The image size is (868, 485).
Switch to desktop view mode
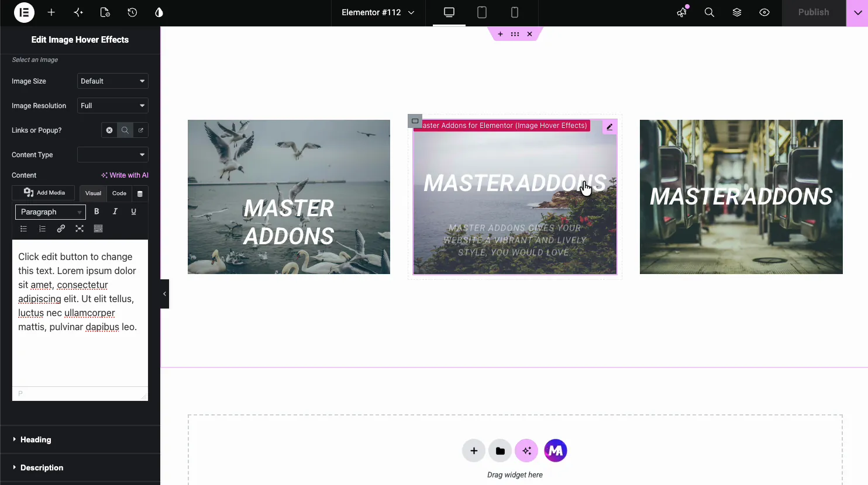[449, 12]
